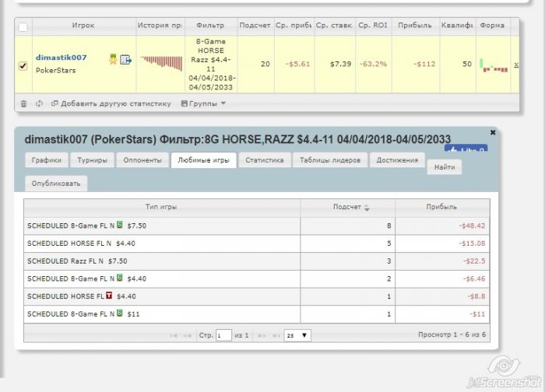Expand the Группы dropdown
Viewport: 545px width, 392px height.
point(203,103)
